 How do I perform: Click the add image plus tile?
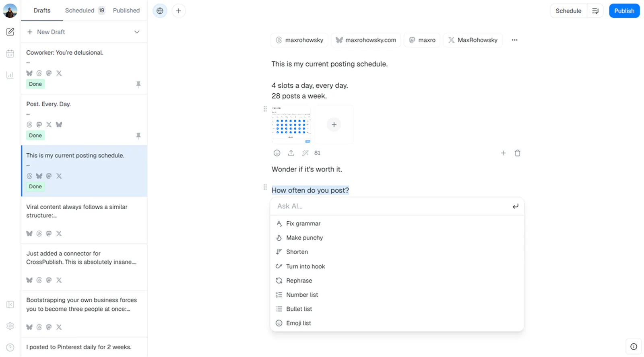tap(334, 125)
